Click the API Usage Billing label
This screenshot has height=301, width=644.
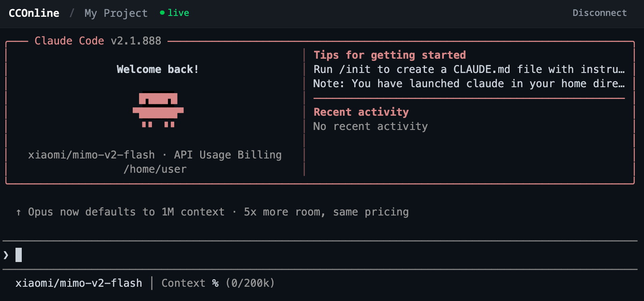[x=228, y=155]
